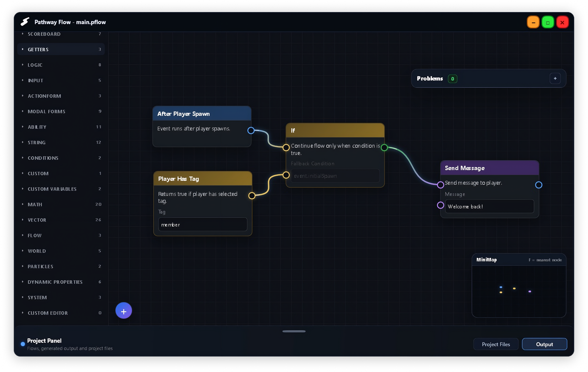Minimize the window with orange button
This screenshot has width=588, height=372.
(533, 22)
